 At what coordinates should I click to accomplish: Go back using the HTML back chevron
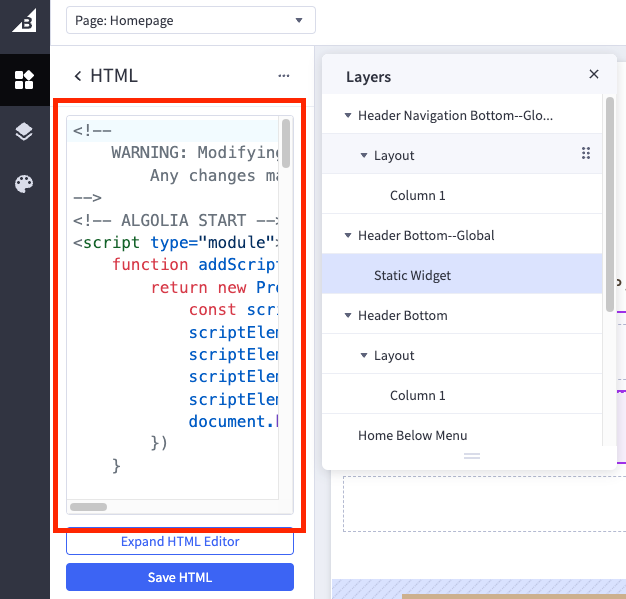click(x=78, y=76)
